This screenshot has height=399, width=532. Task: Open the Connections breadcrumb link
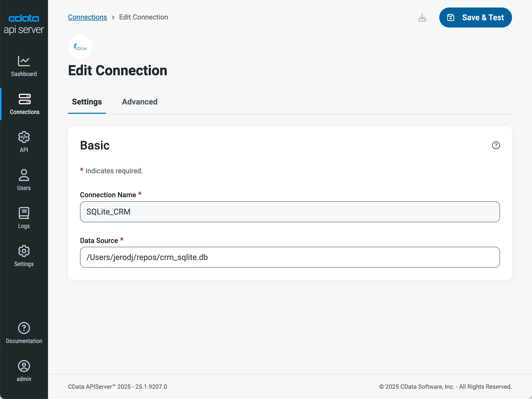[x=87, y=17]
